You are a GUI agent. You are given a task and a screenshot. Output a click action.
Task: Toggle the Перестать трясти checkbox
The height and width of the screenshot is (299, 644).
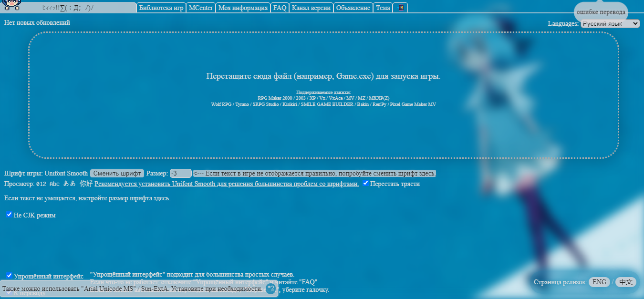coord(365,183)
